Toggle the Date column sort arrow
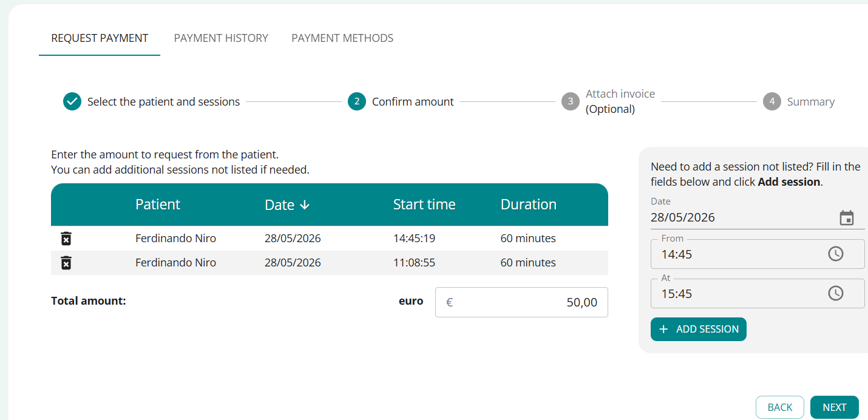Image resolution: width=868 pixels, height=420 pixels. point(305,205)
